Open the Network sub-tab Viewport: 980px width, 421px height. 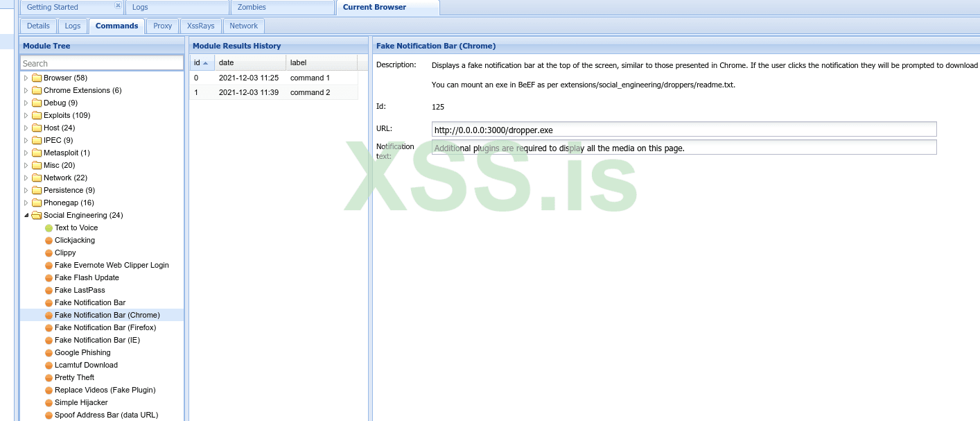[x=244, y=26]
